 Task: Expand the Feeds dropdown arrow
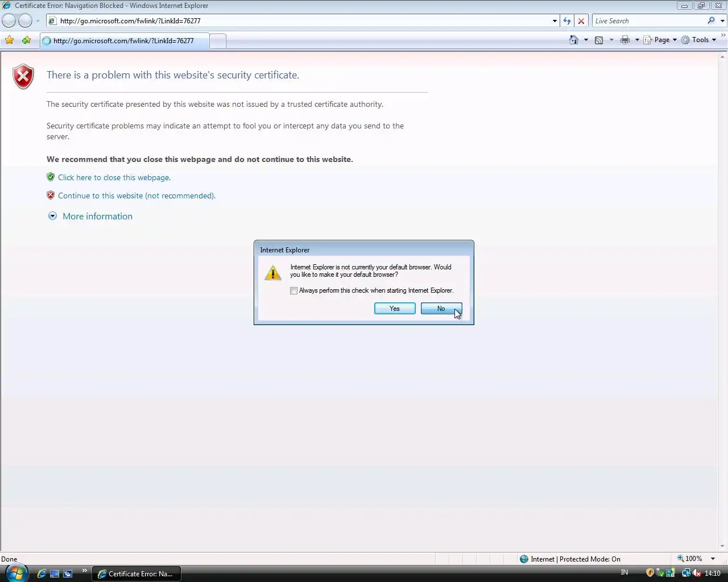(611, 40)
